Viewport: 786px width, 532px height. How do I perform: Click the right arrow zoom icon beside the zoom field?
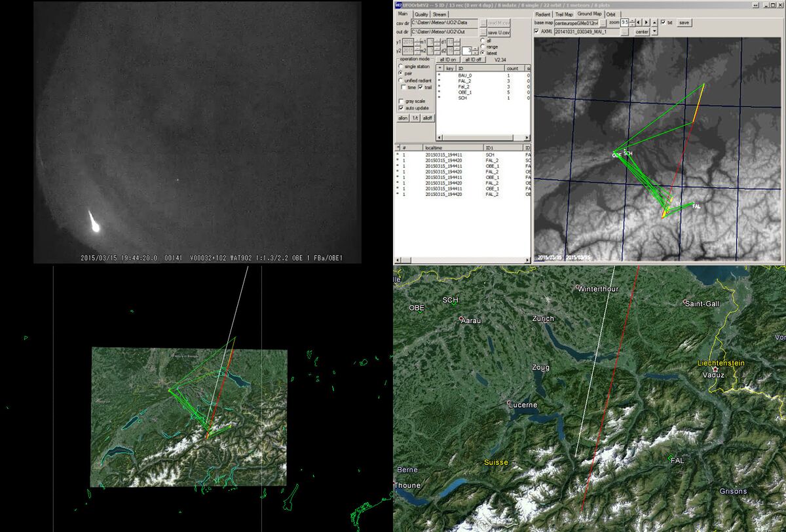coord(646,22)
